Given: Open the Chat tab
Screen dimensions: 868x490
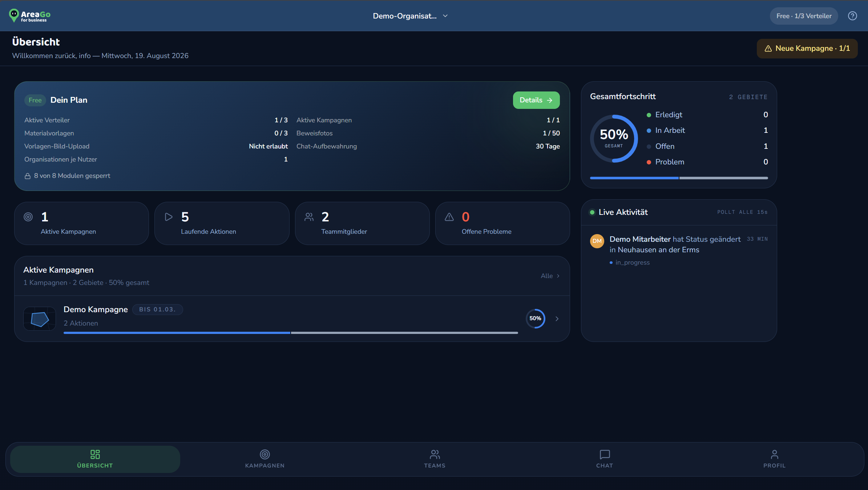Looking at the screenshot, I should coord(605,459).
